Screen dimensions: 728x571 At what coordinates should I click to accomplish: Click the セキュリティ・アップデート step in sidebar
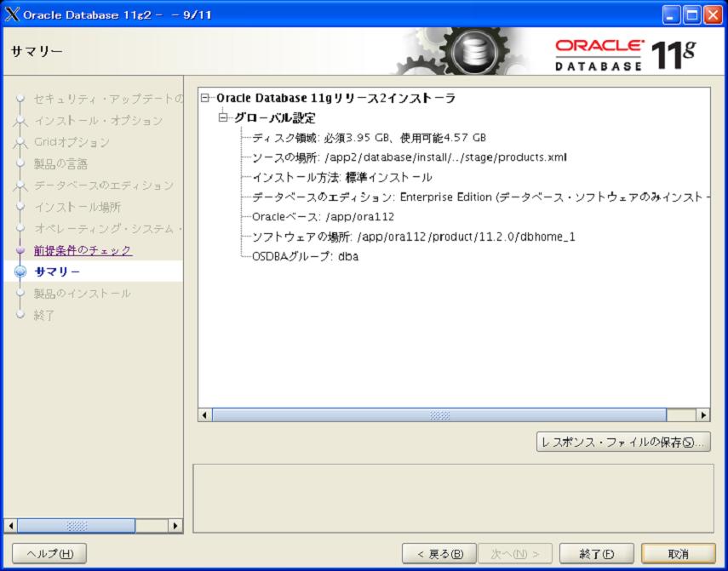[109, 99]
